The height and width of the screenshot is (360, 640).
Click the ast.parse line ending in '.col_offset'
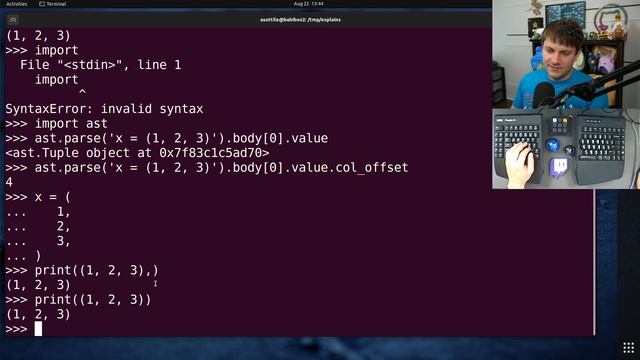(207, 168)
